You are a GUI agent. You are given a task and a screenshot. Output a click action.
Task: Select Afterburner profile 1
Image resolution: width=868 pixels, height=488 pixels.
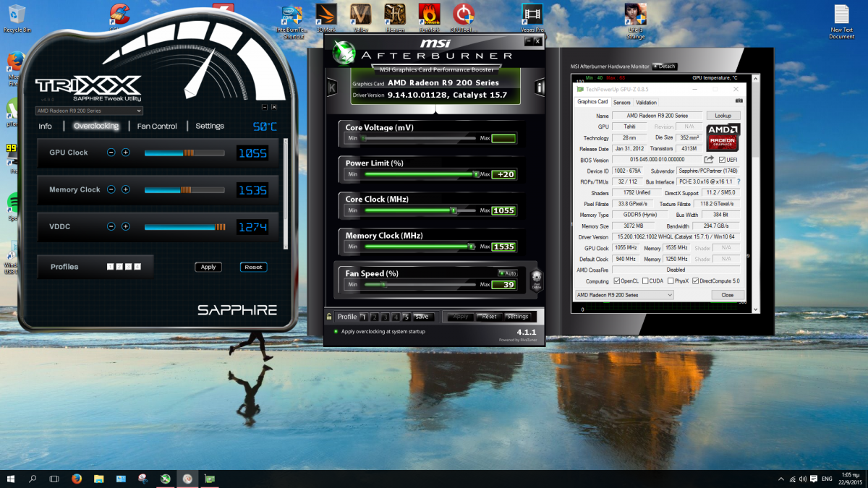364,317
